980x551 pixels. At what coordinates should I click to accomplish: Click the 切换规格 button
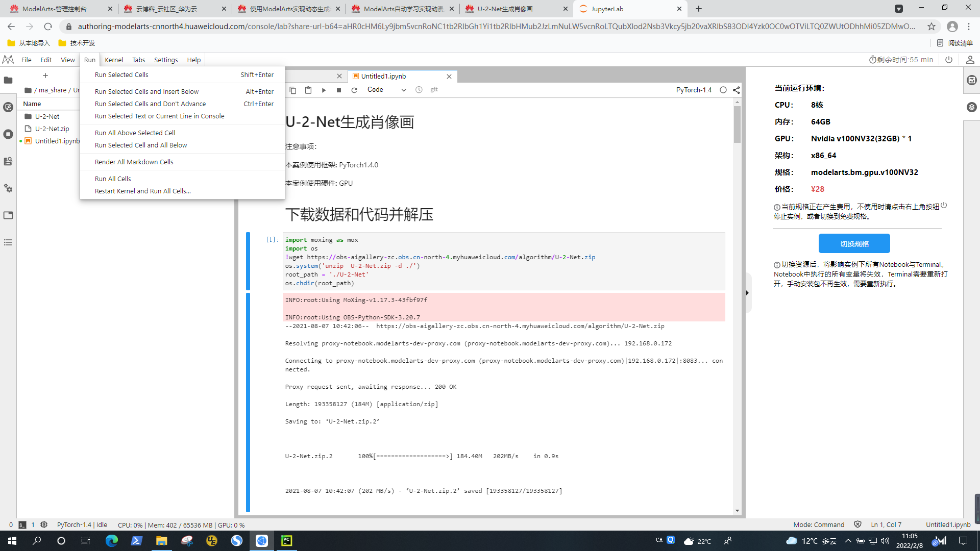click(854, 243)
